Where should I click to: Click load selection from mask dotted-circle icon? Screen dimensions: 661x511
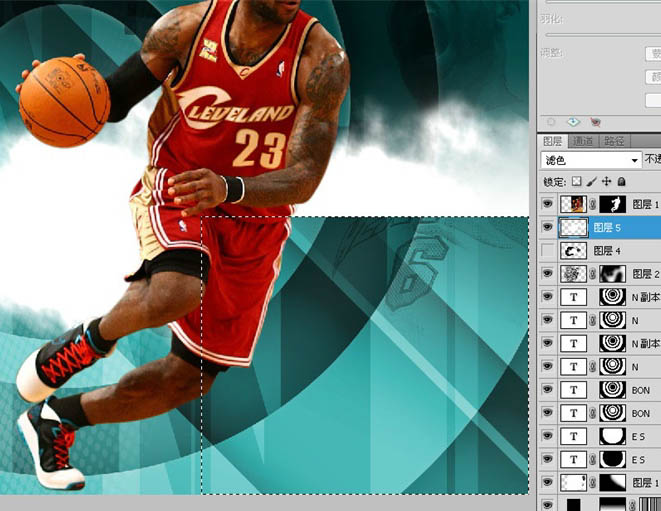click(x=551, y=122)
